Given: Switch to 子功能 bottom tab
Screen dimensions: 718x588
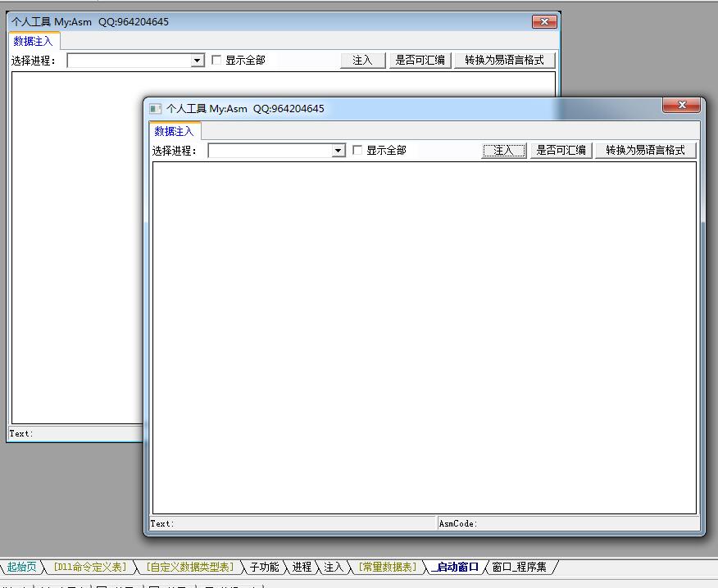Looking at the screenshot, I should pos(264,567).
